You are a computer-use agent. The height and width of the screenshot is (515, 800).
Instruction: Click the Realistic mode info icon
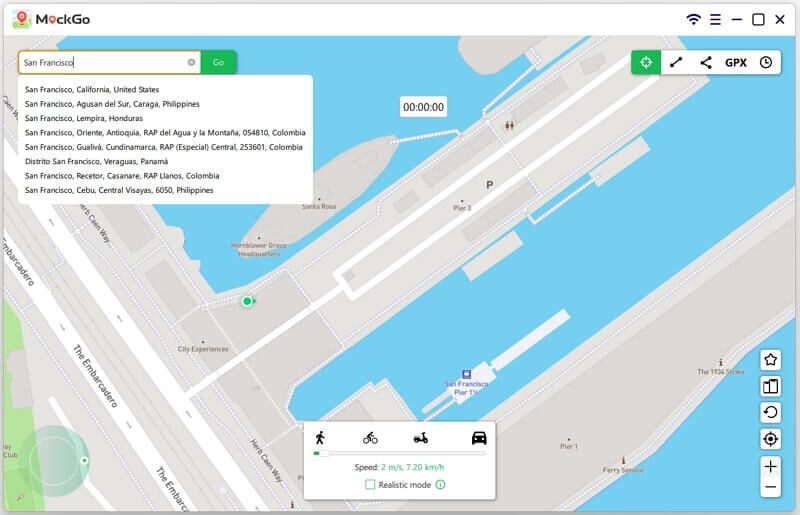pos(440,484)
